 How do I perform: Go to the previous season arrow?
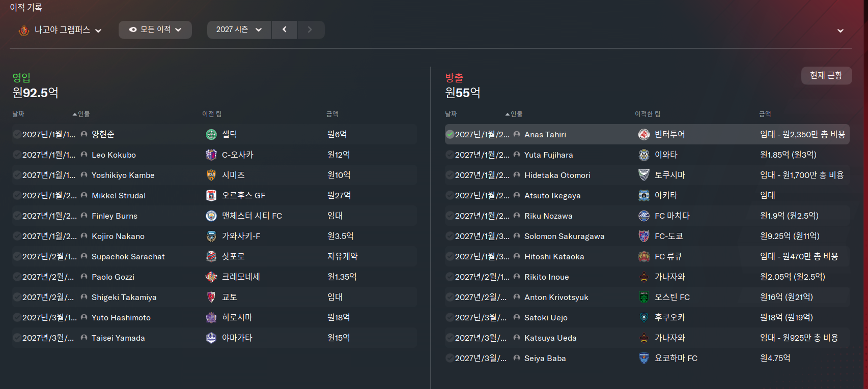pos(285,29)
